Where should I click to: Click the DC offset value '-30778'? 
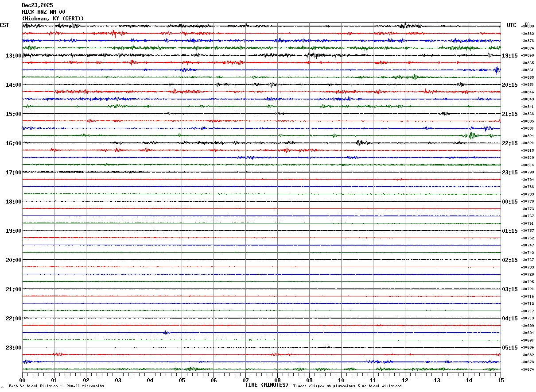[528, 202]
